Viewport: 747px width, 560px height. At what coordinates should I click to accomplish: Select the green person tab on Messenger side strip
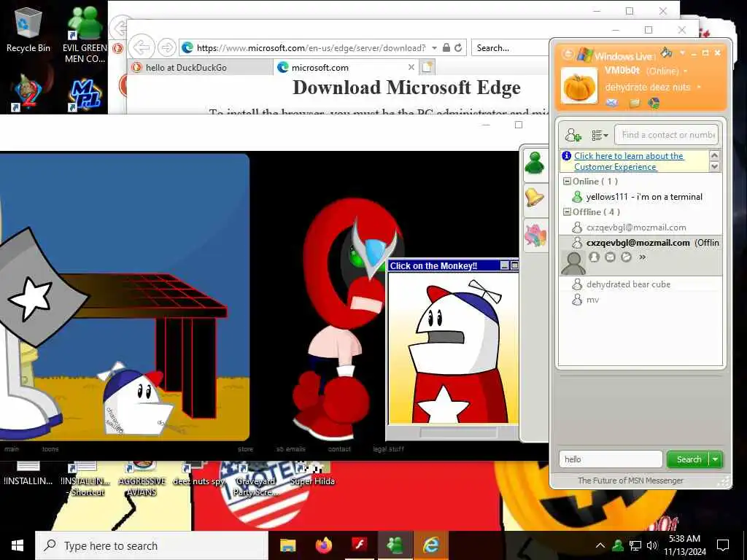(x=535, y=163)
